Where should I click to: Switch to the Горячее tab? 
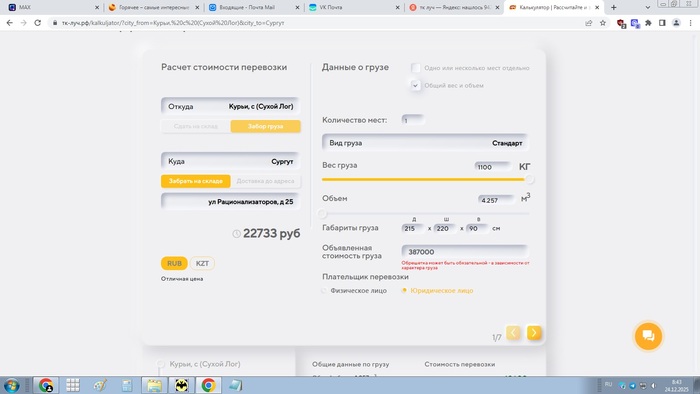click(154, 8)
